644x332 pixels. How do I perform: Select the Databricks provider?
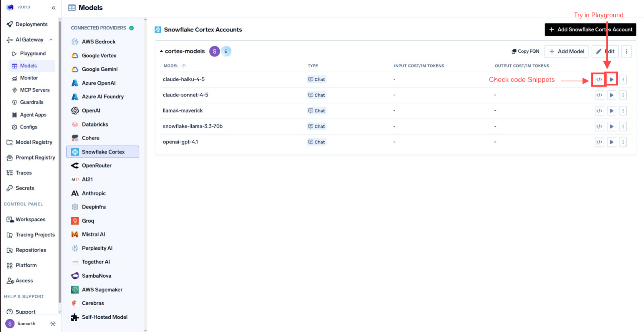pos(103,124)
